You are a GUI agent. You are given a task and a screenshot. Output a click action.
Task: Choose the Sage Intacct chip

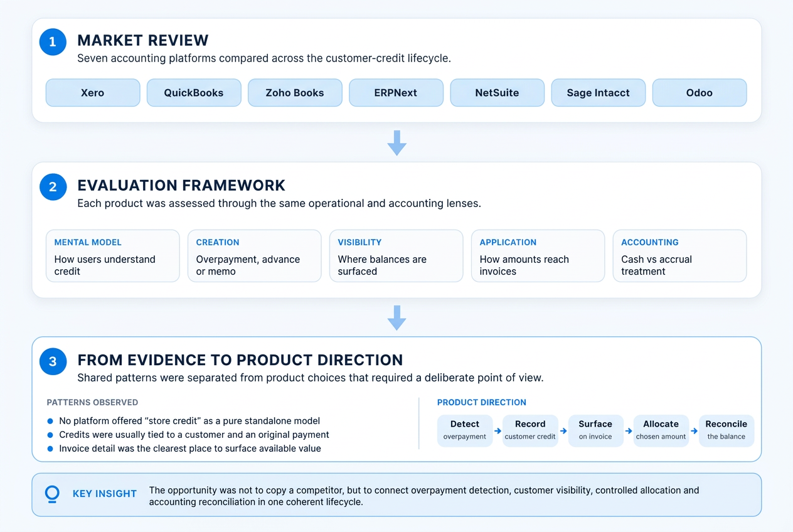599,92
